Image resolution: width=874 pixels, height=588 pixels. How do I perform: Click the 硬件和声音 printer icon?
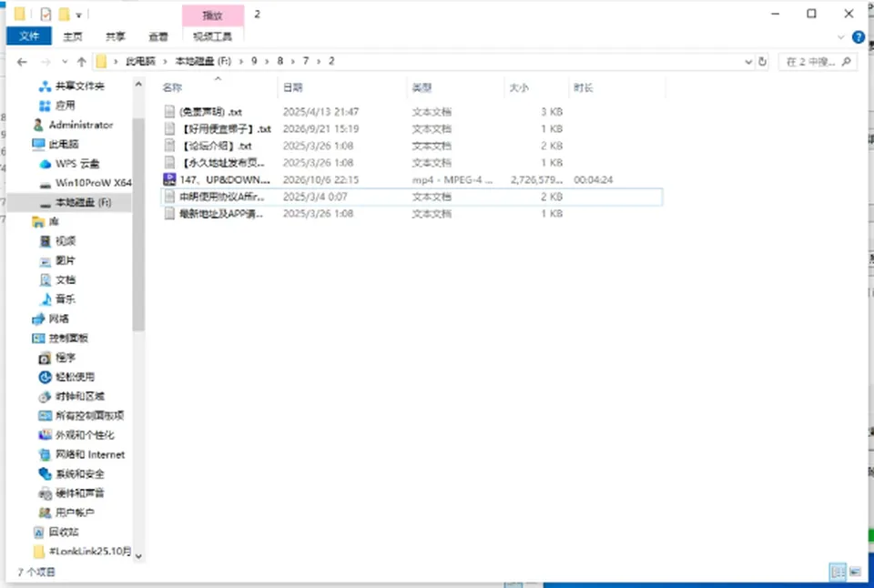pos(46,494)
